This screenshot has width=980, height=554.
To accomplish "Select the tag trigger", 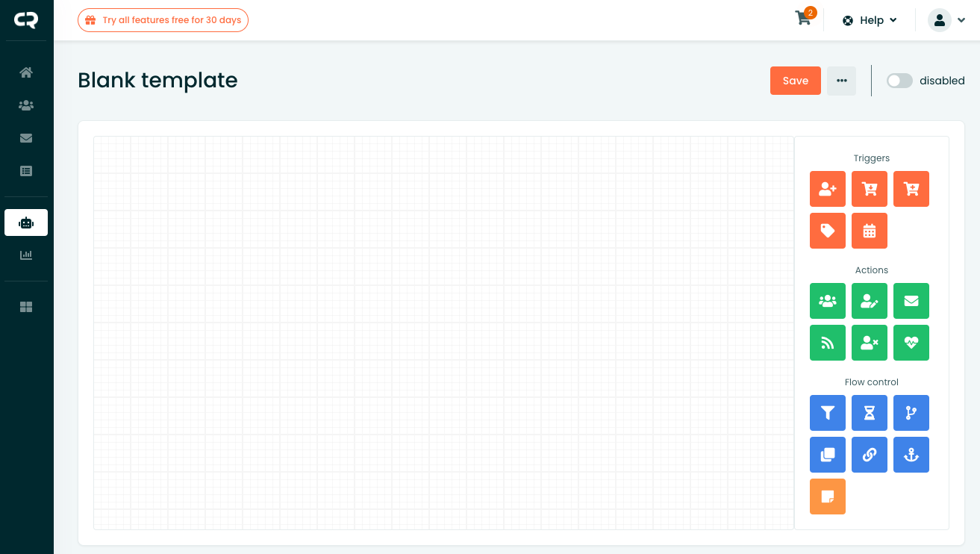I will [828, 231].
